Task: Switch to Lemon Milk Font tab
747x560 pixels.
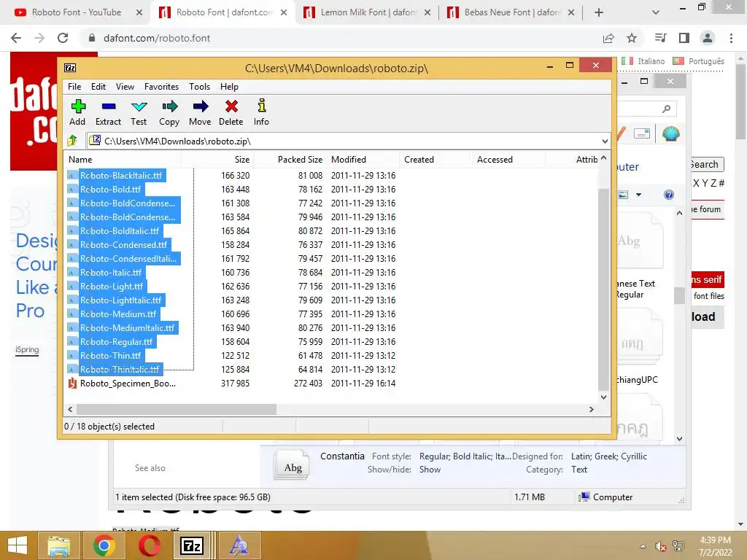Action: click(367, 12)
